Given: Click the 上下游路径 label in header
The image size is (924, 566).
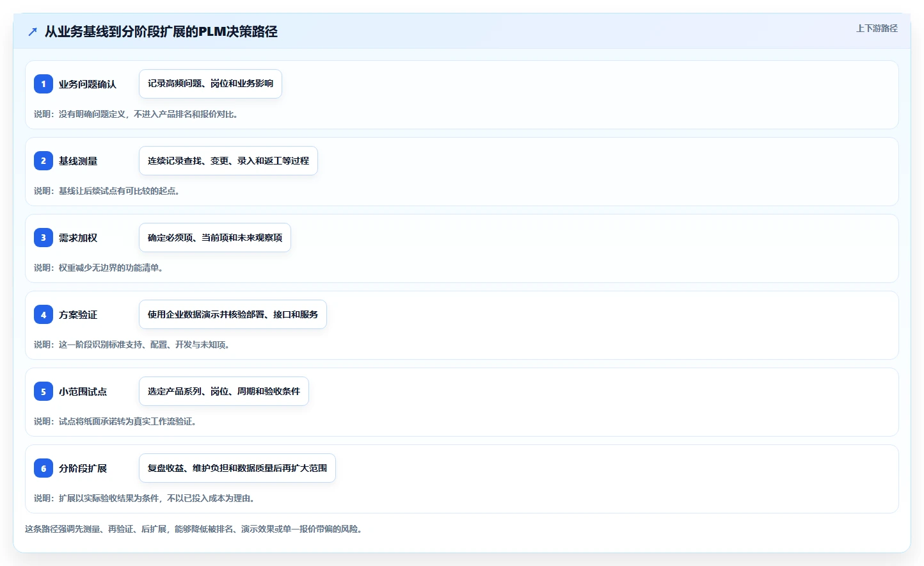Looking at the screenshot, I should (x=877, y=28).
